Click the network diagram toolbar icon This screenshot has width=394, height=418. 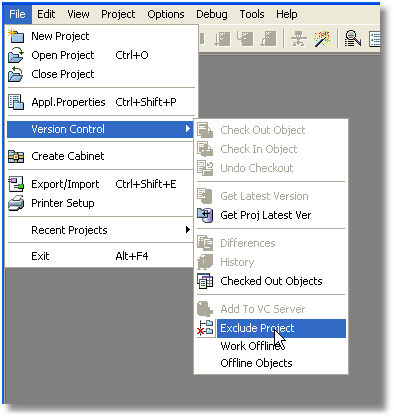(298, 39)
